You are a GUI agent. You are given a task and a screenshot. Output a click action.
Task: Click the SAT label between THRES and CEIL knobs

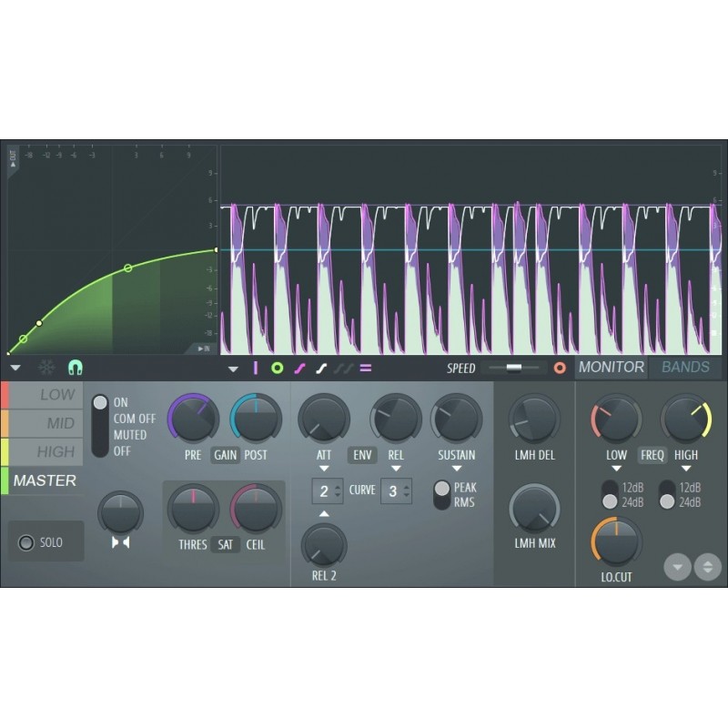coord(226,546)
